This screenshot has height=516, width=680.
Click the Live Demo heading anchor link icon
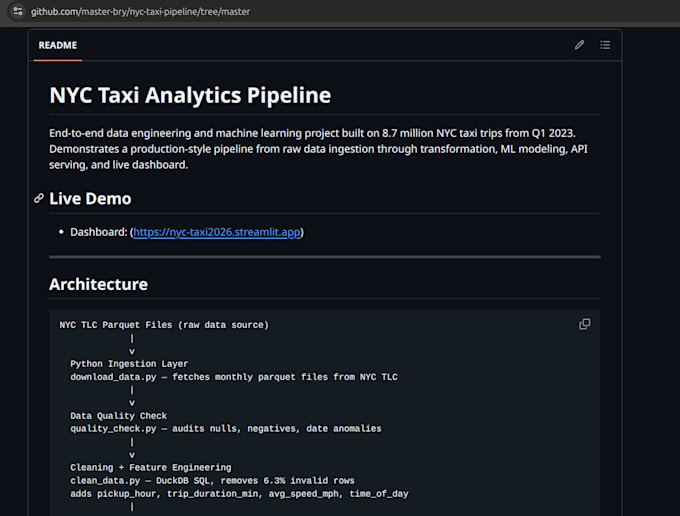point(39,198)
